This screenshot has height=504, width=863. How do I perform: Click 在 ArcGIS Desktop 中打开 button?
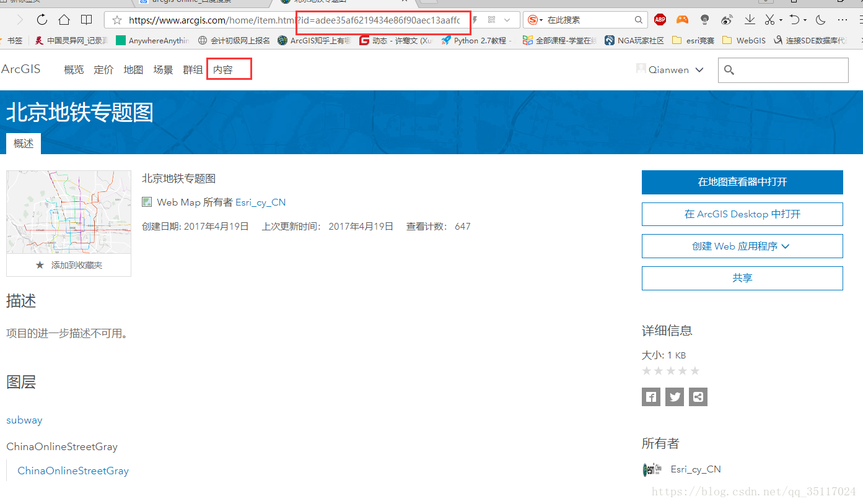(742, 214)
